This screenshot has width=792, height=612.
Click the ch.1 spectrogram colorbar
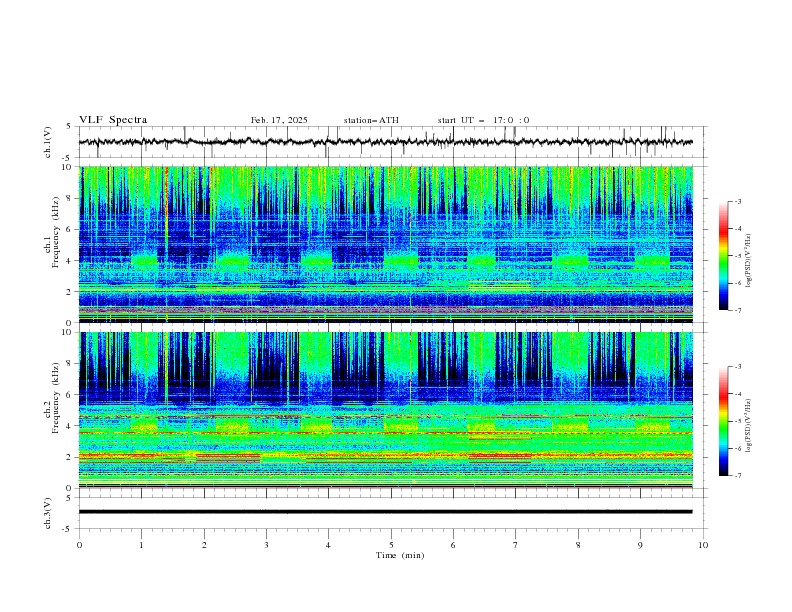723,256
